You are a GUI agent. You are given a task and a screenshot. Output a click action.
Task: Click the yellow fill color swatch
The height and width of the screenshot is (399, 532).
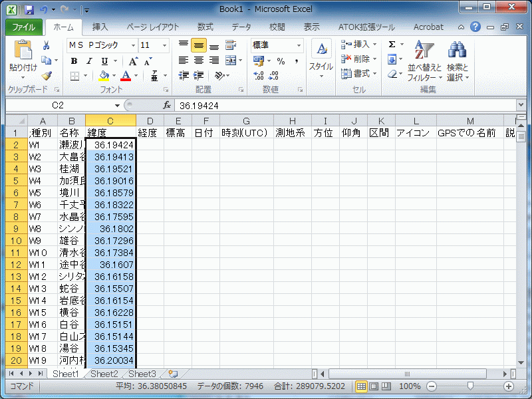tap(104, 76)
